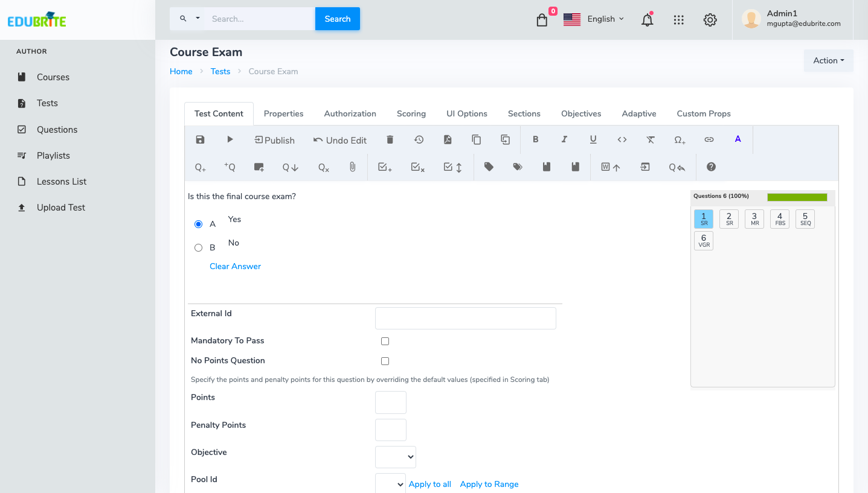
Task: Remove answer choice checkbox-x icon
Action: (417, 167)
